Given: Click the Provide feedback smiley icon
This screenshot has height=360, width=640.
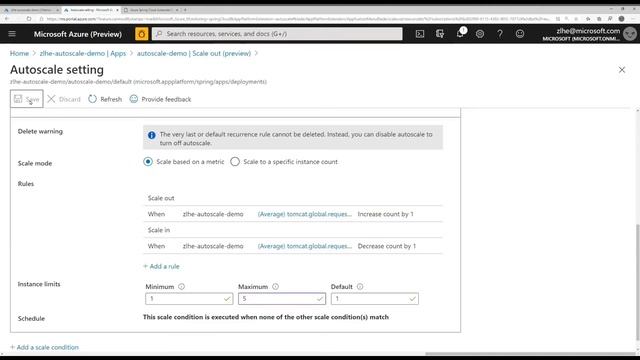Looking at the screenshot, I should (x=133, y=99).
